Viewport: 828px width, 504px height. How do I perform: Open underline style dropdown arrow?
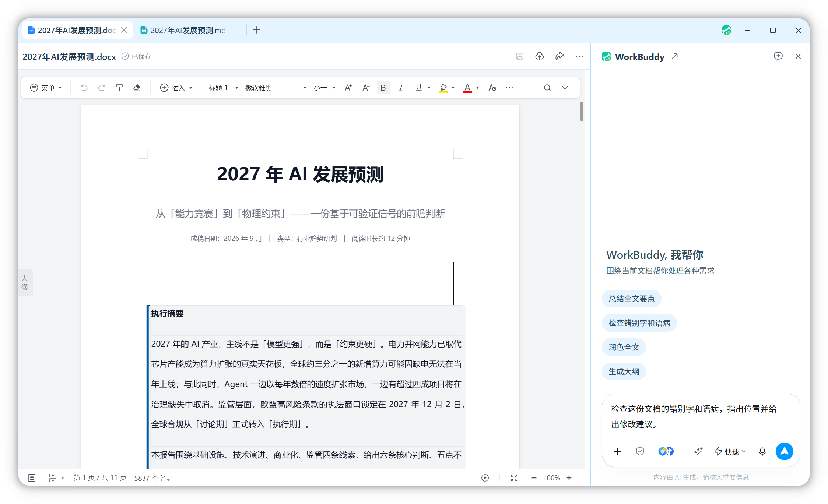(x=429, y=88)
